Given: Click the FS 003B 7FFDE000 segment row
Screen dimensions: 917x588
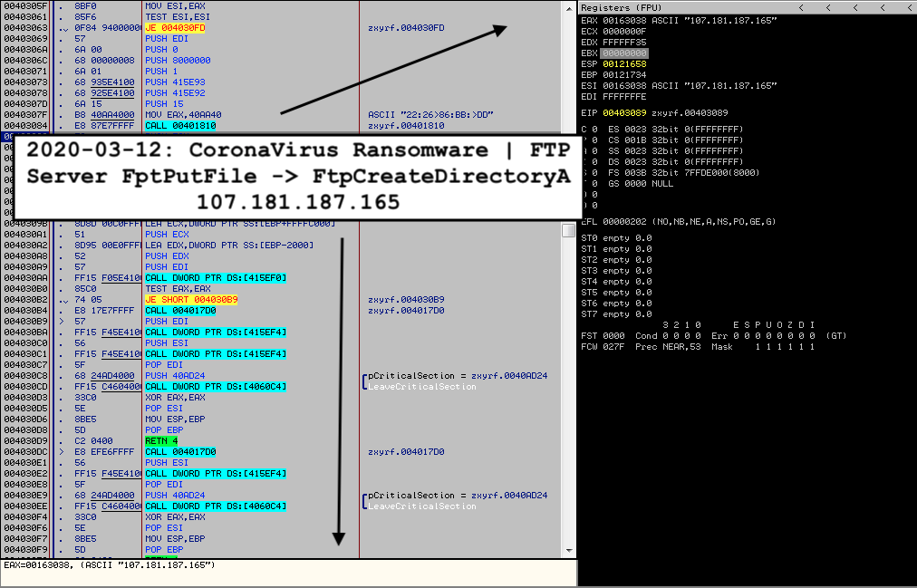Looking at the screenshot, I should [x=683, y=173].
